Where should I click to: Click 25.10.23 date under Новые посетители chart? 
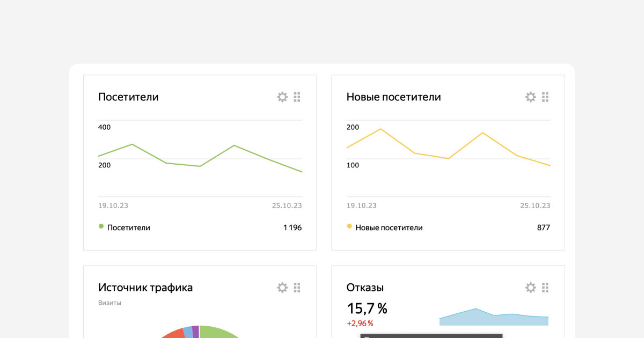tap(535, 205)
